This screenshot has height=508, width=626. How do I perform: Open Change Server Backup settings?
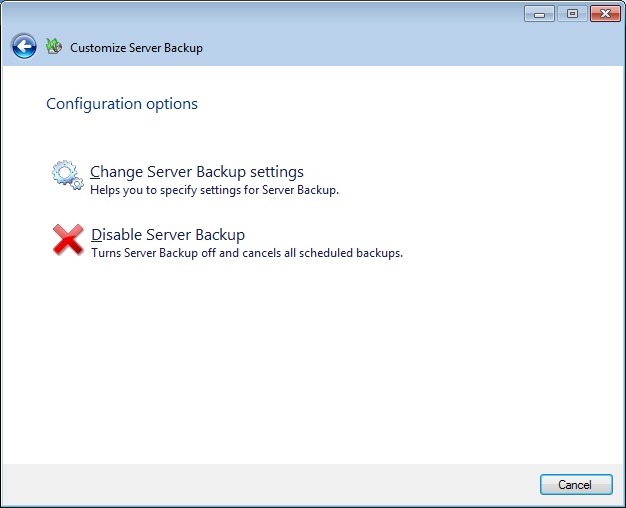tap(197, 172)
